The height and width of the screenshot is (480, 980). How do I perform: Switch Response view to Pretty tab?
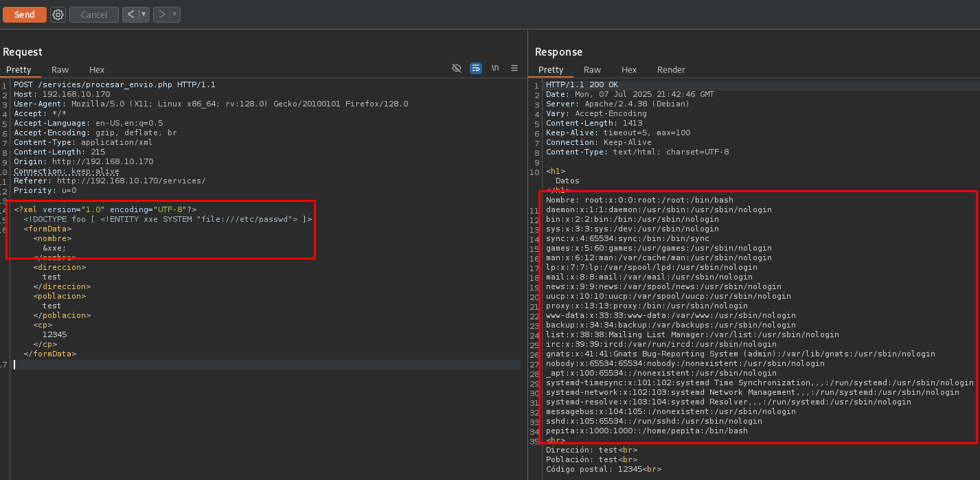pyautogui.click(x=551, y=69)
